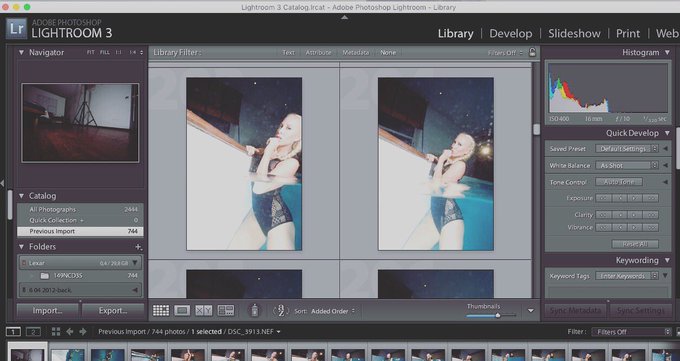Viewport: 680px width, 361px height.
Task: Set Navigator zoom to FILL
Action: pos(105,53)
